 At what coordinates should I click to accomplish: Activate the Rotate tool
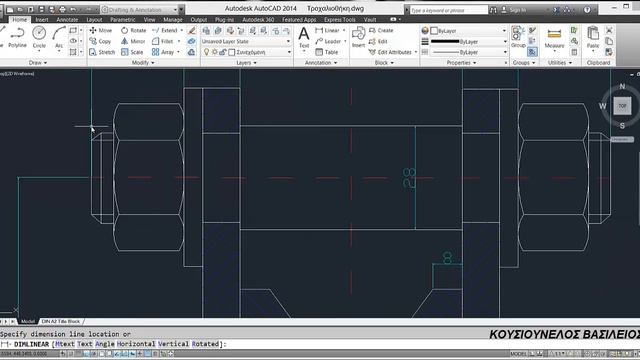click(x=133, y=30)
